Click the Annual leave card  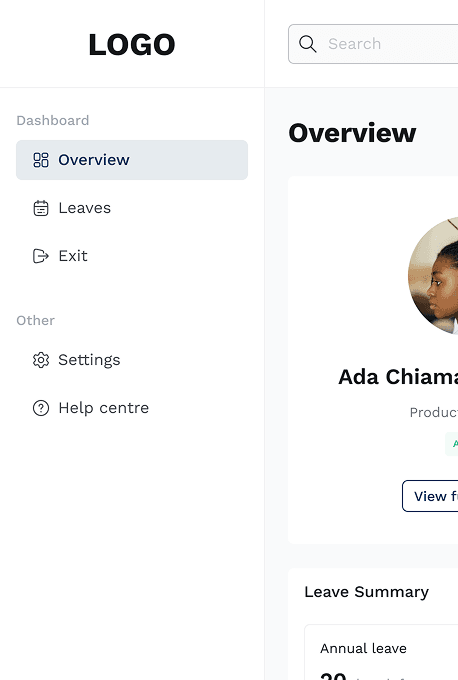pyautogui.click(x=381, y=652)
